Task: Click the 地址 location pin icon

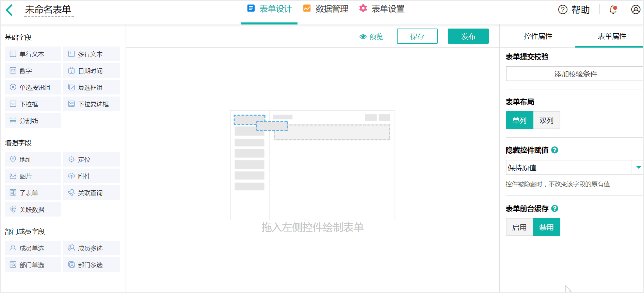Action: [x=13, y=159]
